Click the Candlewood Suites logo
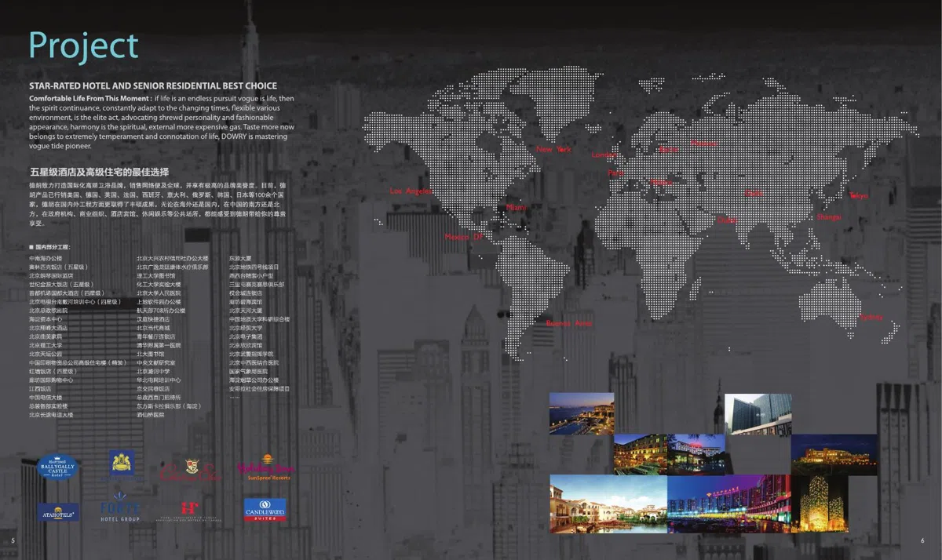 coord(265,510)
